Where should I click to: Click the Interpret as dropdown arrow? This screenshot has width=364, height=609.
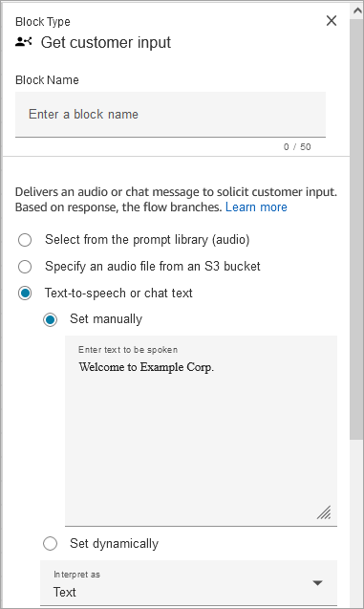pyautogui.click(x=317, y=582)
